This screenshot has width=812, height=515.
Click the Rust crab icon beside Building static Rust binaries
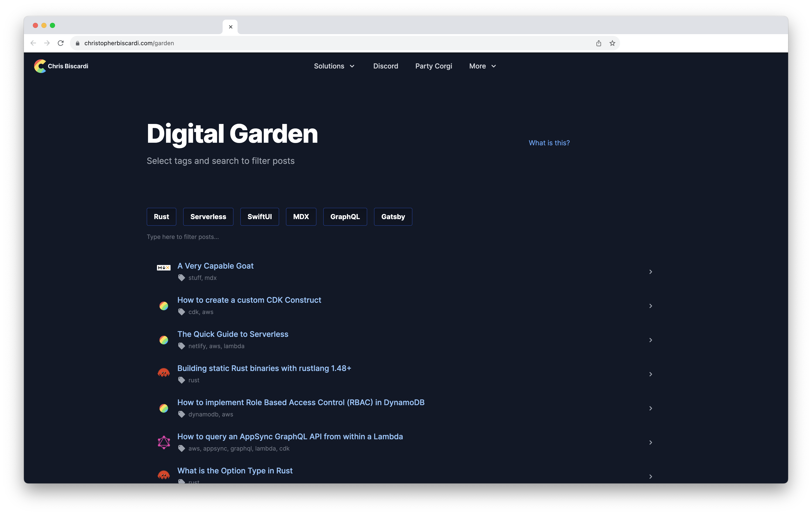click(x=164, y=372)
